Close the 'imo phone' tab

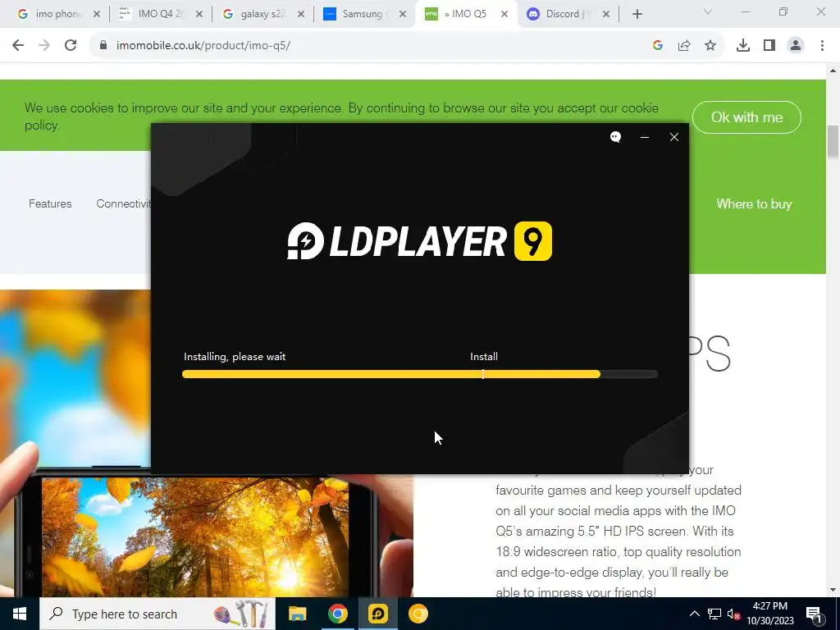(97, 14)
